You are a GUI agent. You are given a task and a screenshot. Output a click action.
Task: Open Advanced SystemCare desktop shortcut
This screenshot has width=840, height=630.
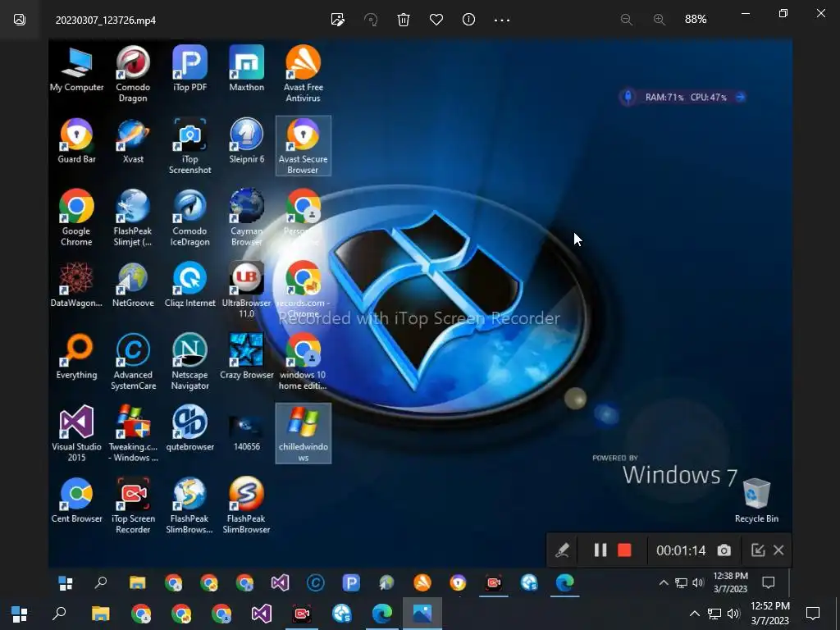pyautogui.click(x=133, y=362)
